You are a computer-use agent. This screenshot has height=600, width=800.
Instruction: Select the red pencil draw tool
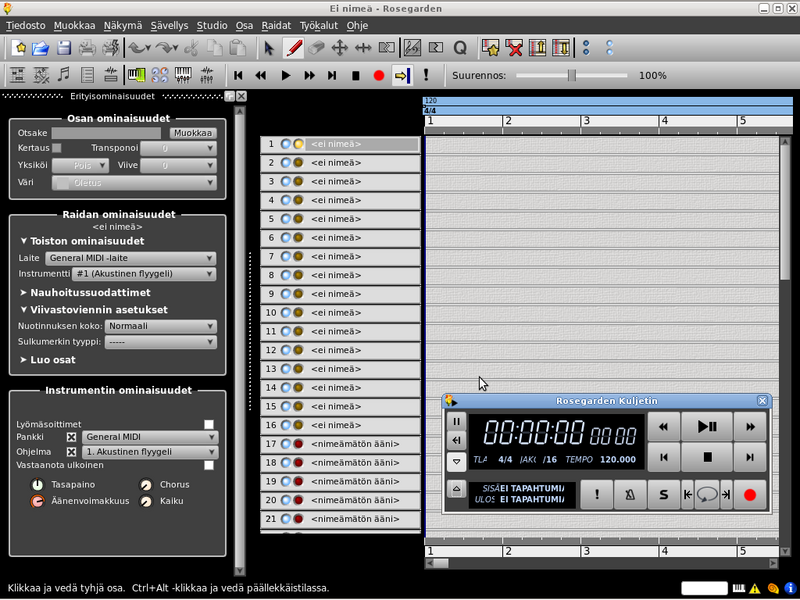click(293, 47)
